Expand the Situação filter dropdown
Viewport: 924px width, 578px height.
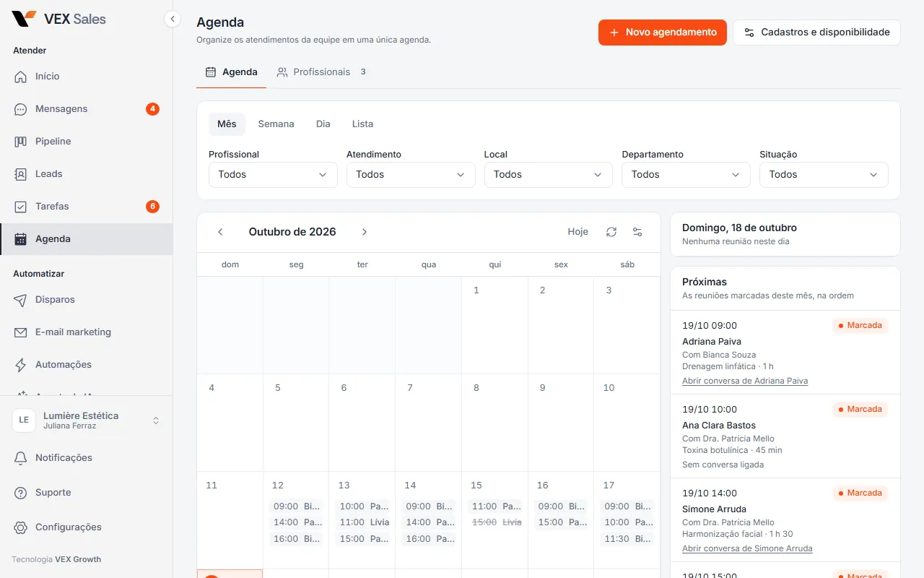click(824, 175)
